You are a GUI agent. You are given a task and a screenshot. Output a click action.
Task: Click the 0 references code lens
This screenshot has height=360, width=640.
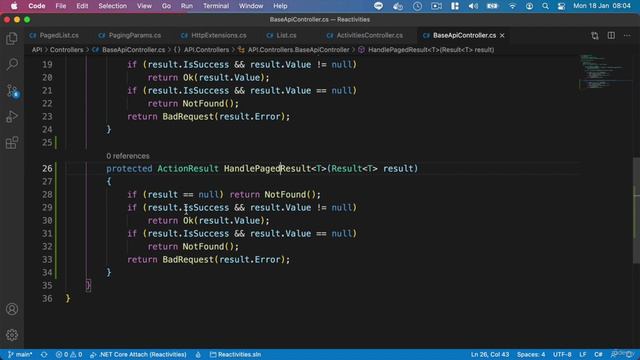(128, 156)
